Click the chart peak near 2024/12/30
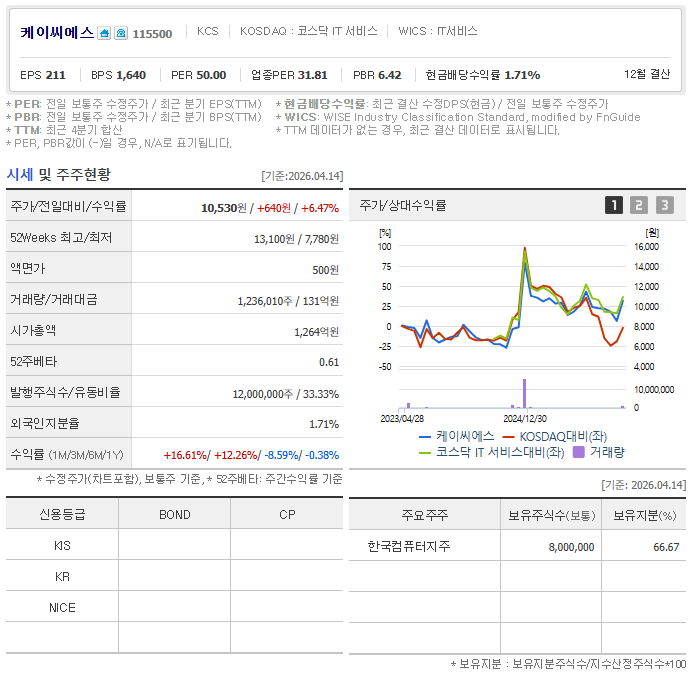696x681 pixels. click(x=525, y=249)
